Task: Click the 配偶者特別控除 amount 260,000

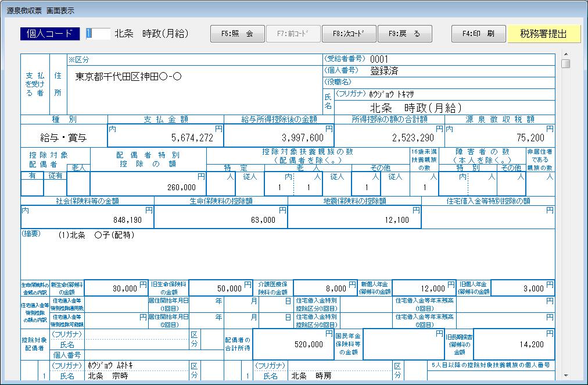Action: (181, 187)
